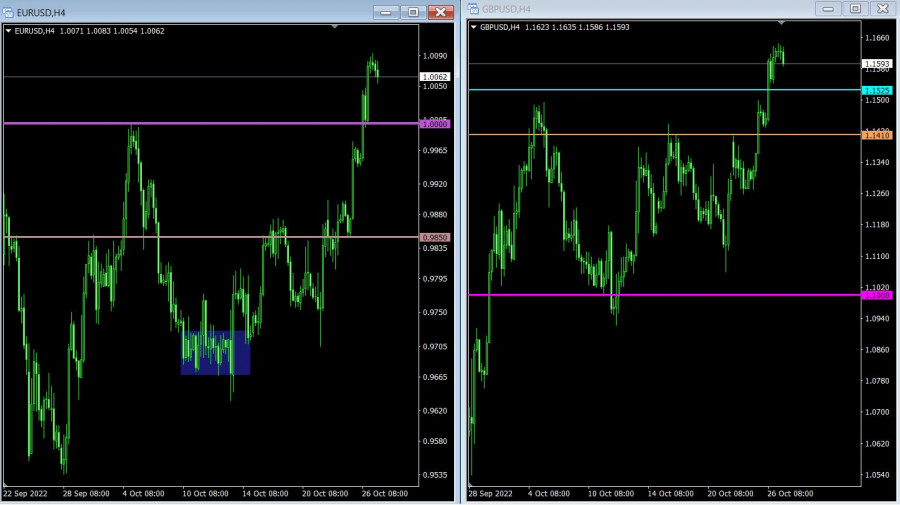
Task: Maximize the EURUSD,H4 chart window
Action: (412, 12)
